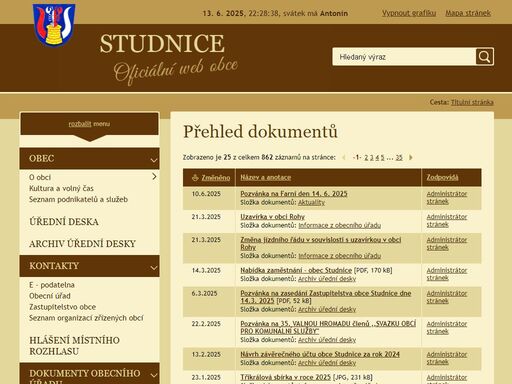Click the Hledaný výraz search field
This screenshot has width=512, height=384.
[x=404, y=57]
